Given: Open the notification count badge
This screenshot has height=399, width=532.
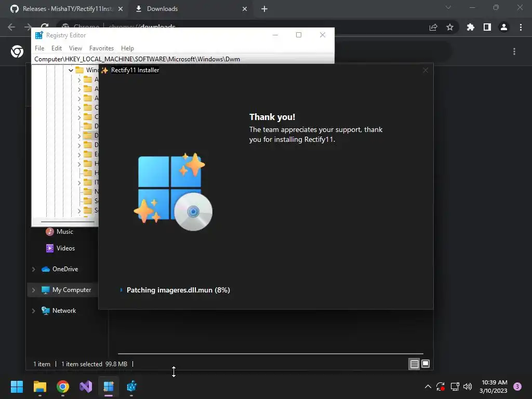Looking at the screenshot, I should [x=517, y=387].
